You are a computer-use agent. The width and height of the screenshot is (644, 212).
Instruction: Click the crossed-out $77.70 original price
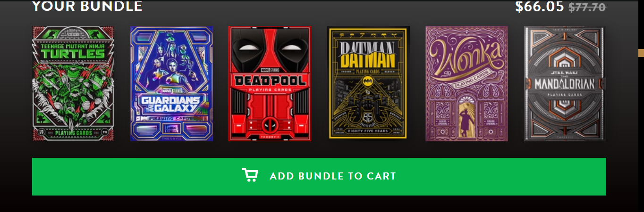587,7
